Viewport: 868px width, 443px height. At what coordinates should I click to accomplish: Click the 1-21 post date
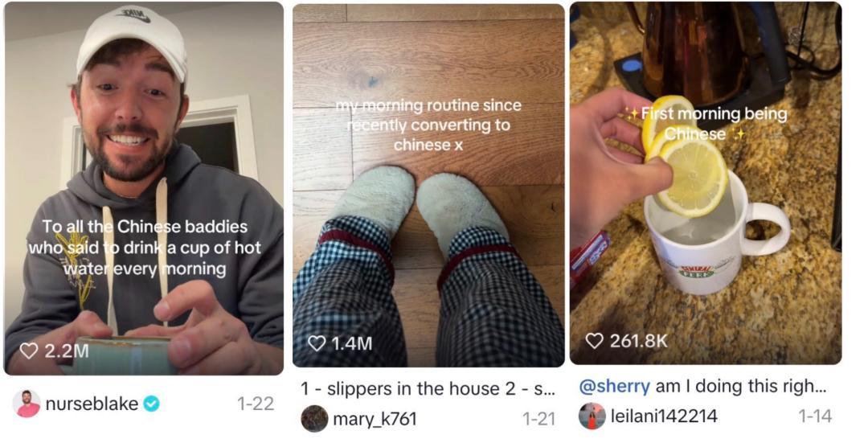(x=538, y=419)
